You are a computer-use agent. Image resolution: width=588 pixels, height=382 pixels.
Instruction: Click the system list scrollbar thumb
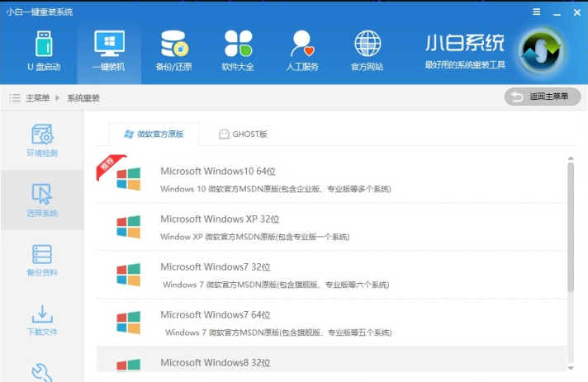click(x=571, y=227)
